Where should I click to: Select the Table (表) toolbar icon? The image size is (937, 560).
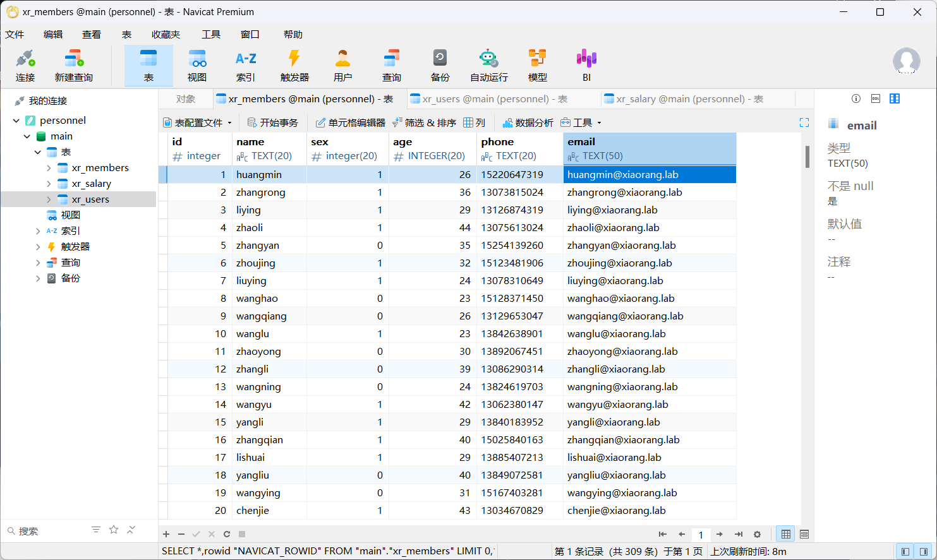(x=148, y=66)
